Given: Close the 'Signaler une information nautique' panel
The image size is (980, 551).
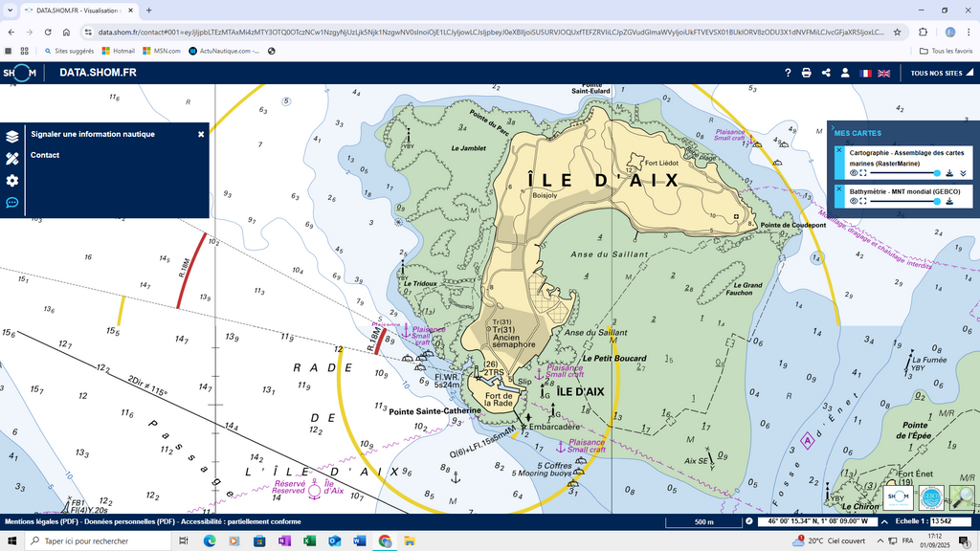Looking at the screenshot, I should 201,134.
